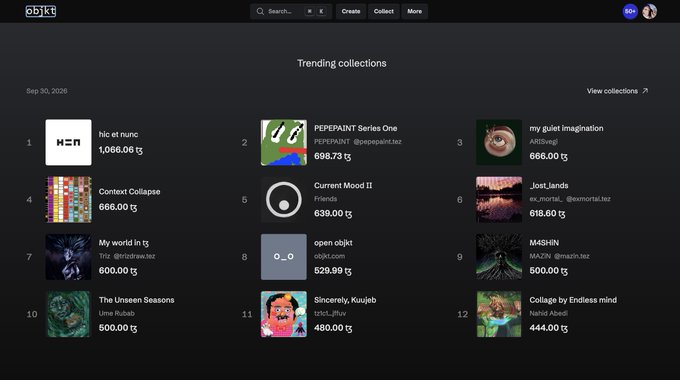
Task: Click the View collections arrow icon
Action: (645, 91)
